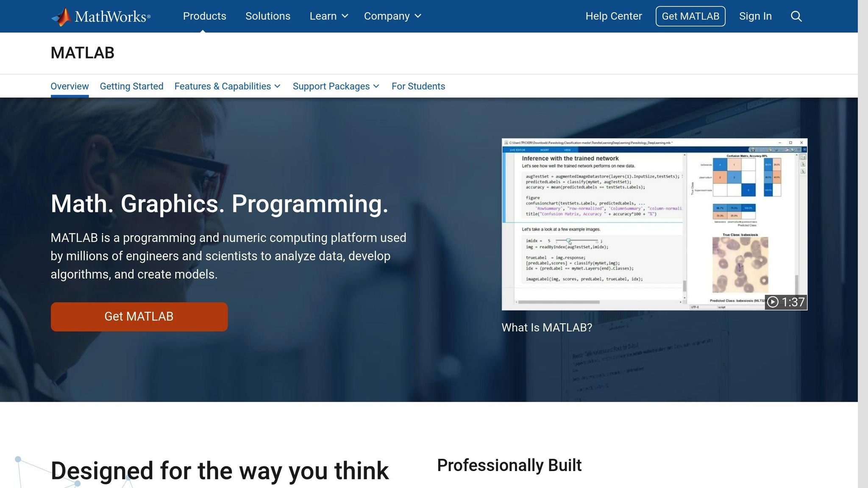Open the MATLAB video thumbnail
Viewport: 868px width, 488px height.
tap(654, 224)
